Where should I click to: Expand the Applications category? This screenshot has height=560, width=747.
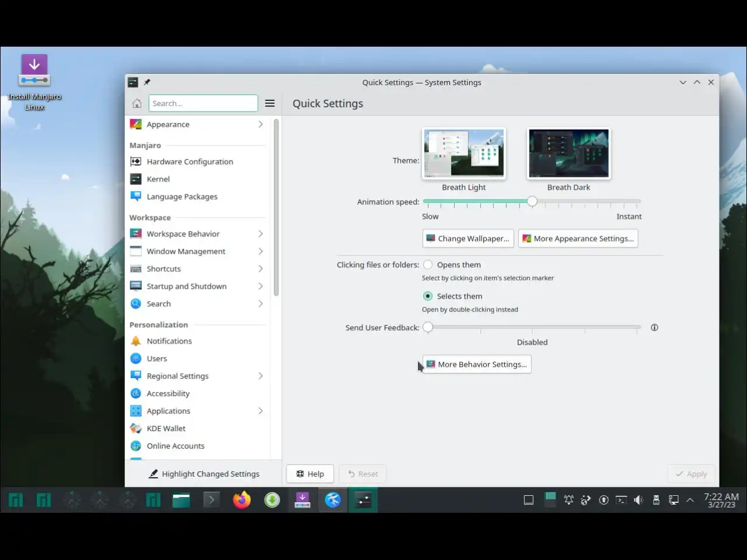pyautogui.click(x=260, y=411)
